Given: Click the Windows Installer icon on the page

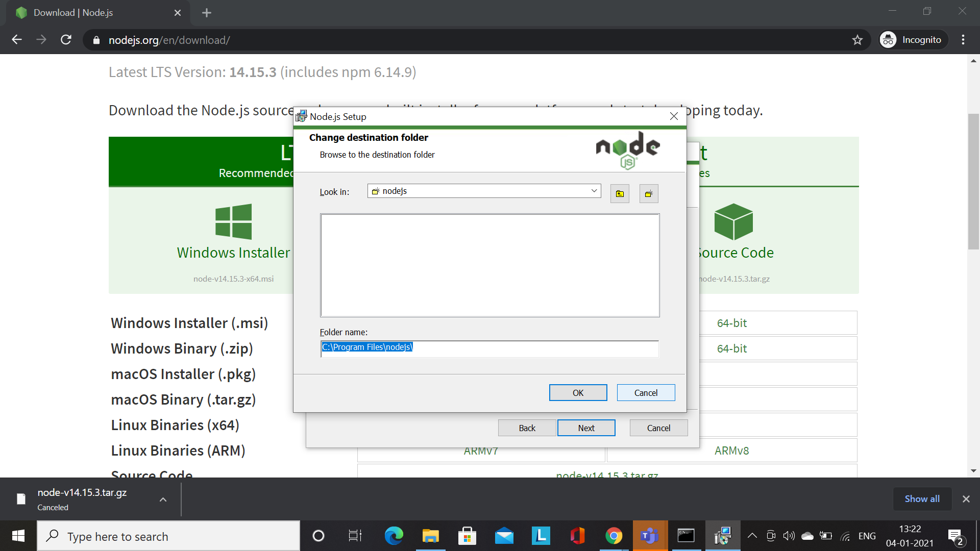Looking at the screenshot, I should [233, 221].
